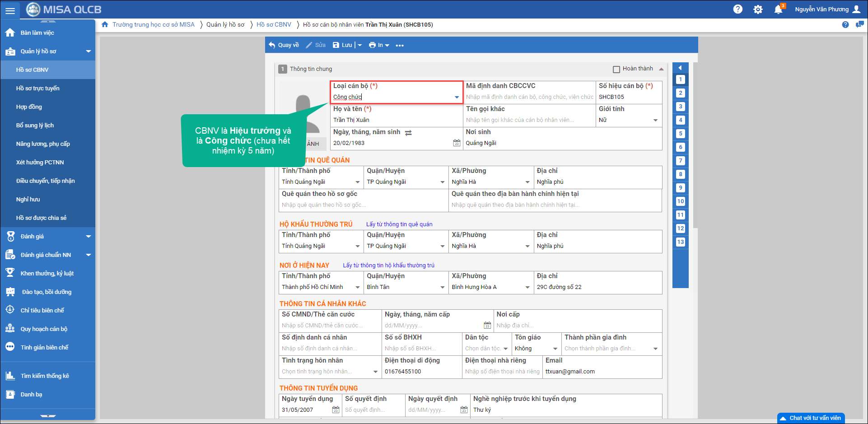Image resolution: width=868 pixels, height=424 pixels.
Task: Expand the Loại cán bộ dropdown
Action: tap(457, 97)
